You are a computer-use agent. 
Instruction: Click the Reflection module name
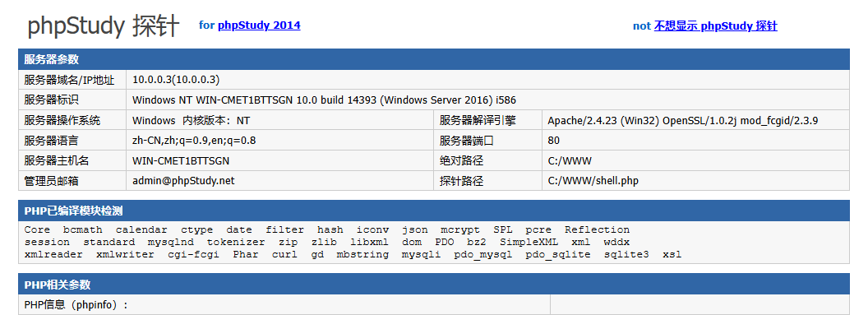(x=597, y=229)
